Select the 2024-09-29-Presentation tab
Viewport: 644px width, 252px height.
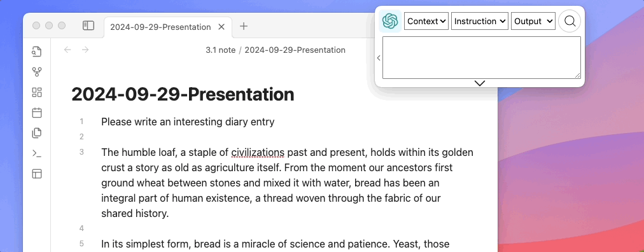coord(160,27)
